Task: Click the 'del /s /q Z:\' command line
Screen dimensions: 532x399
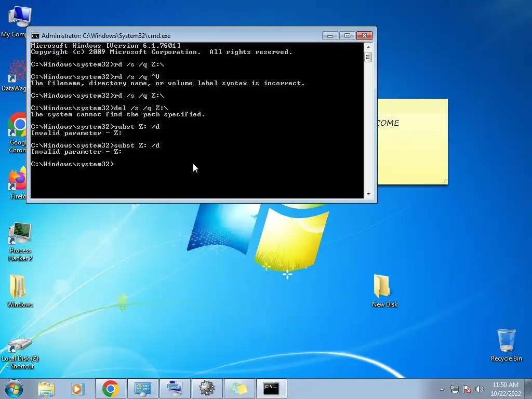Action: [x=99, y=108]
